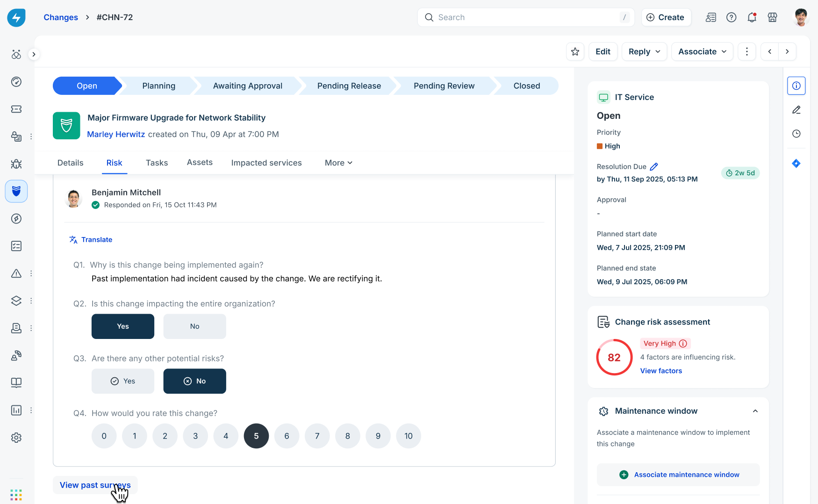Open the user profile avatar
Viewport: 818px width, 504px height.
click(801, 17)
